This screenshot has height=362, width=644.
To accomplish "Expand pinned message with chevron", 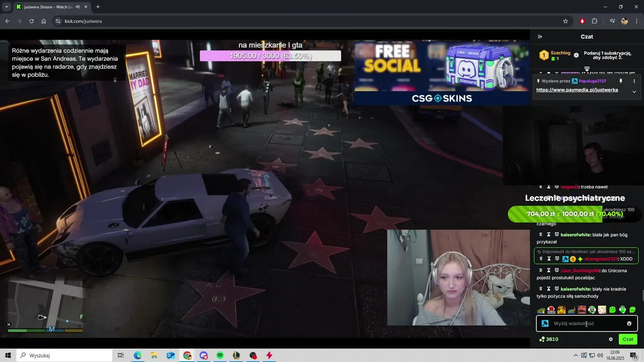I will pyautogui.click(x=634, y=92).
